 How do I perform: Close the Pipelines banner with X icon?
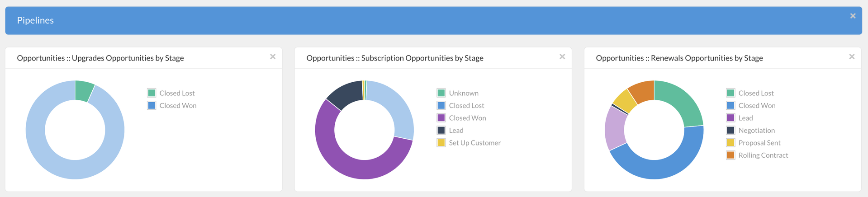click(853, 16)
